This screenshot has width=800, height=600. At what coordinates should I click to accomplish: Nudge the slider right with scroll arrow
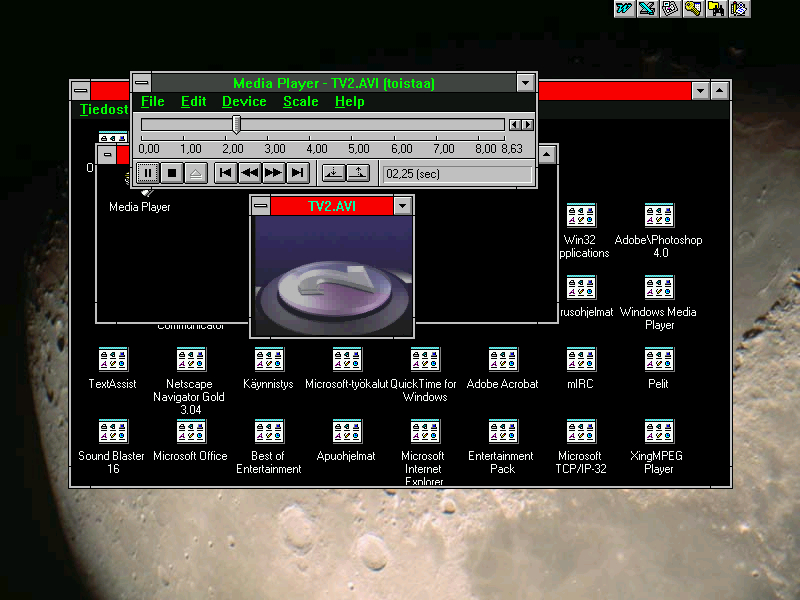[528, 125]
